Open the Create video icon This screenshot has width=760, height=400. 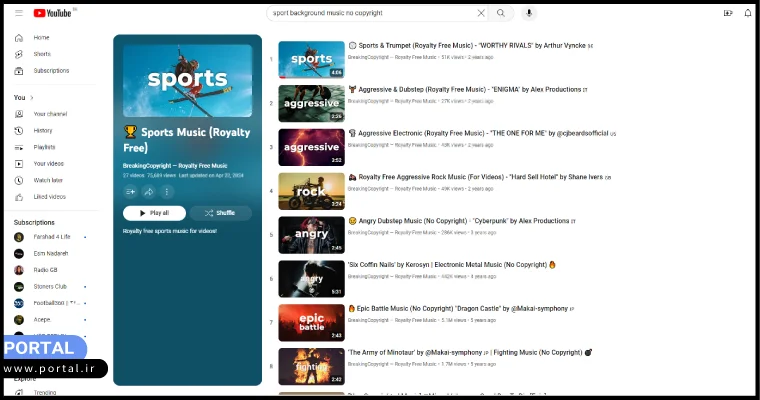727,13
